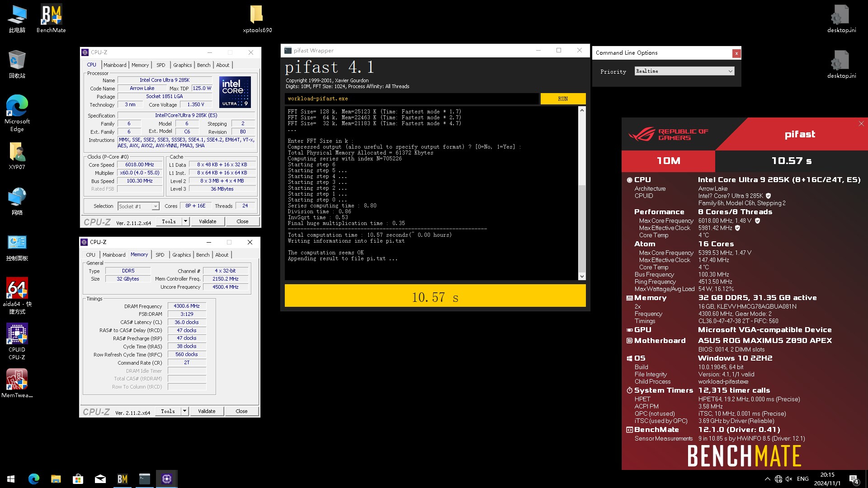Switch to CPU-Z taskbar item

point(166,479)
